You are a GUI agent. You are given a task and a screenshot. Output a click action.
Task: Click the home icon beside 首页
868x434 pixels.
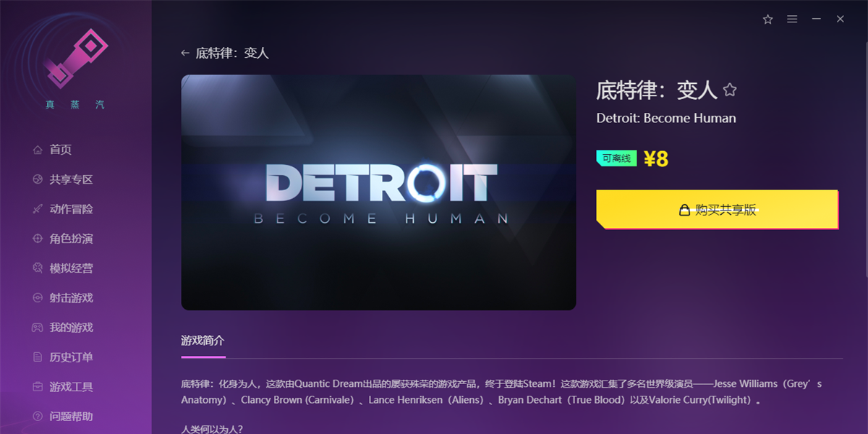38,150
